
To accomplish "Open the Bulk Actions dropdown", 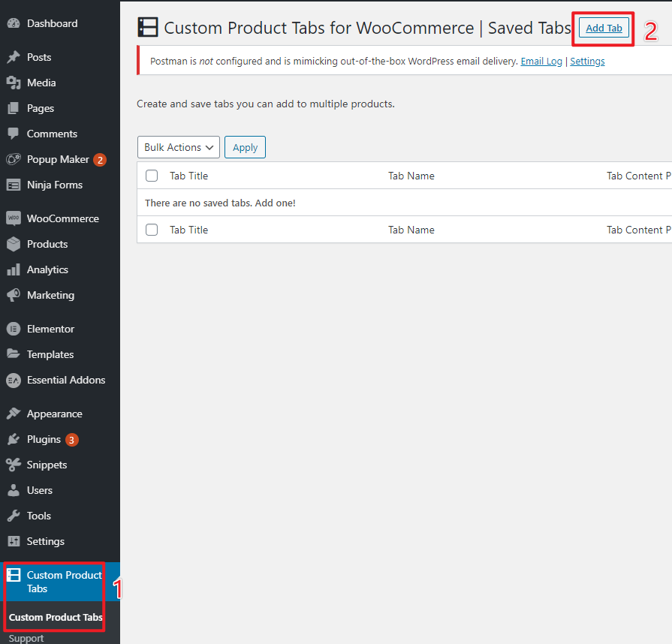I will 178,147.
